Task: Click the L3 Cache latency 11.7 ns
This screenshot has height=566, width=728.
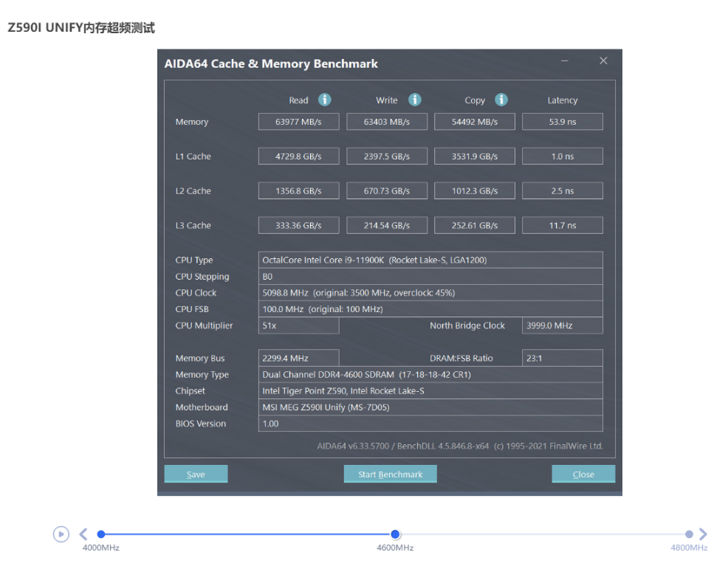Action: [563, 226]
